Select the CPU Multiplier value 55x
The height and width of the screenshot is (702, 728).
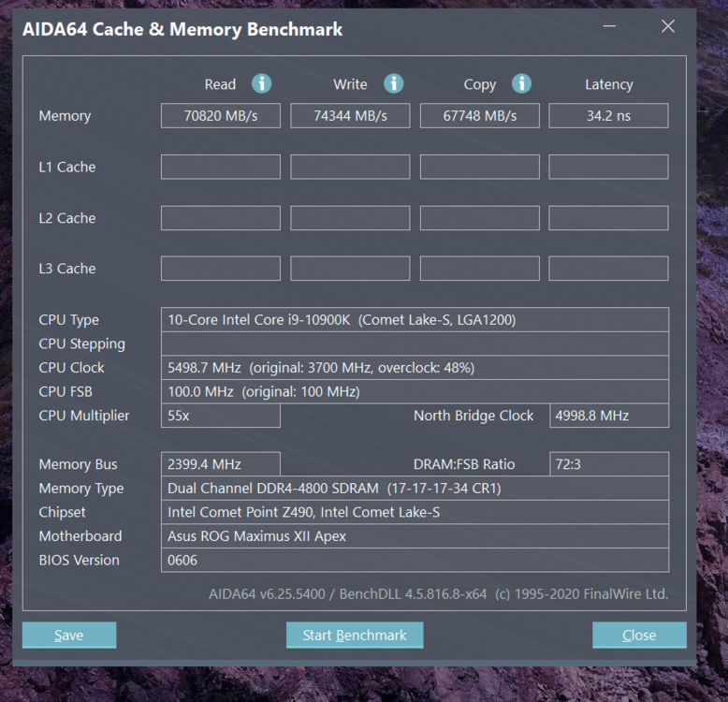pyautogui.click(x=221, y=416)
